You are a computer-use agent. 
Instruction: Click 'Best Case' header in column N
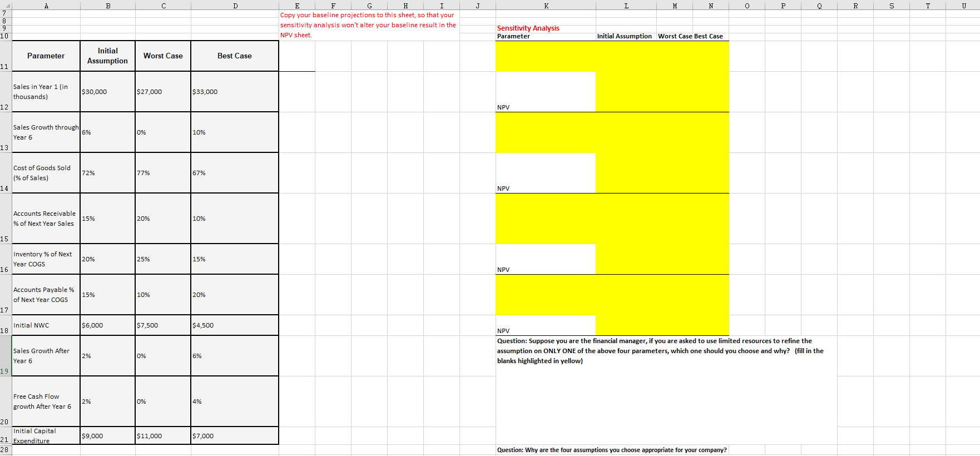tap(709, 36)
